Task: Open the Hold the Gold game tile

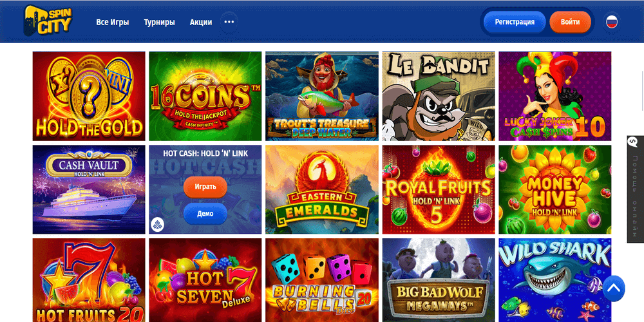Action: (89, 96)
